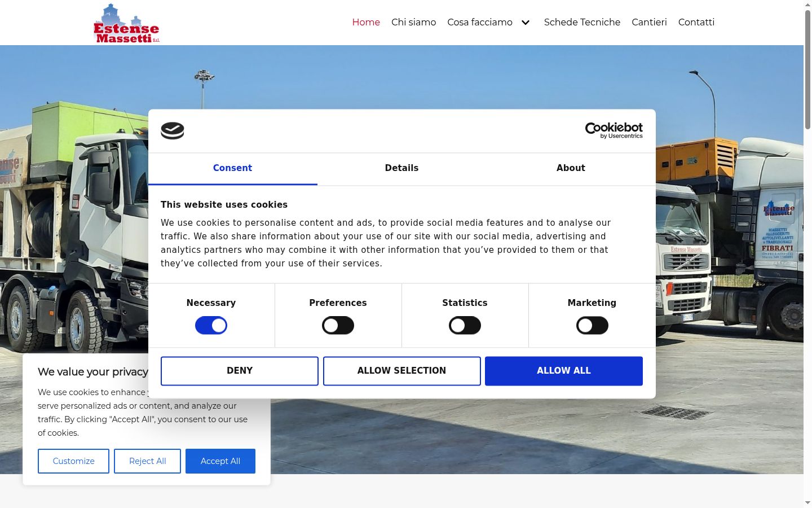
Task: Open the Details tab
Action: coord(401,168)
